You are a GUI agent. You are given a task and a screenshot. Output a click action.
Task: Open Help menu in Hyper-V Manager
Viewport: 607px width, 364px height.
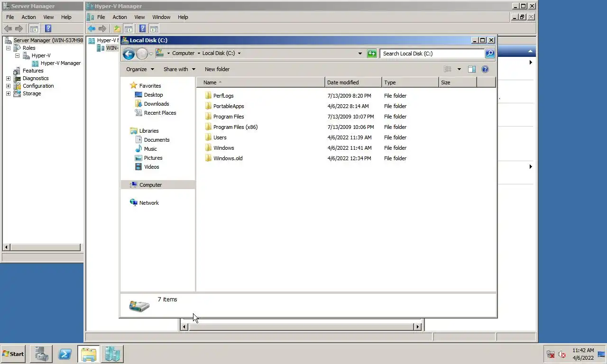click(183, 17)
